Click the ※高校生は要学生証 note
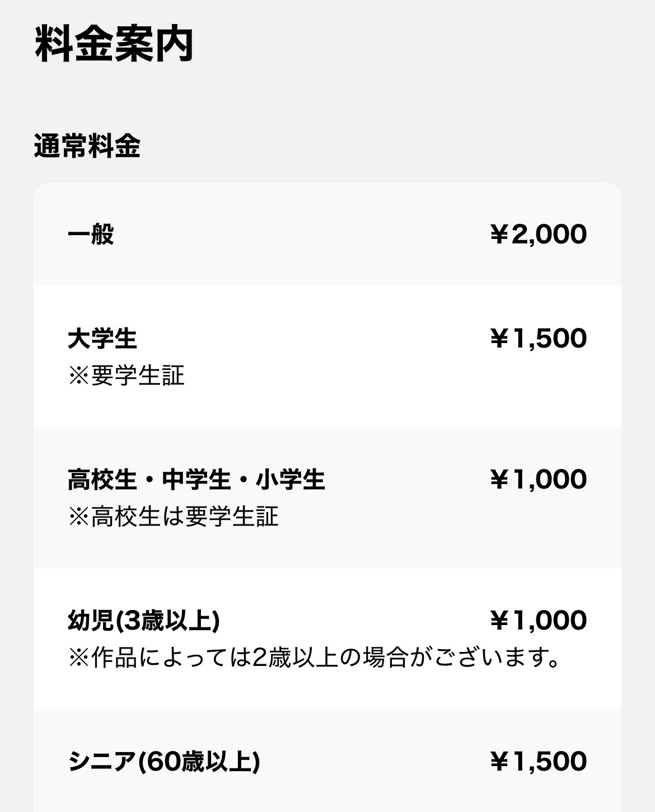This screenshot has height=812, width=655. (x=173, y=517)
